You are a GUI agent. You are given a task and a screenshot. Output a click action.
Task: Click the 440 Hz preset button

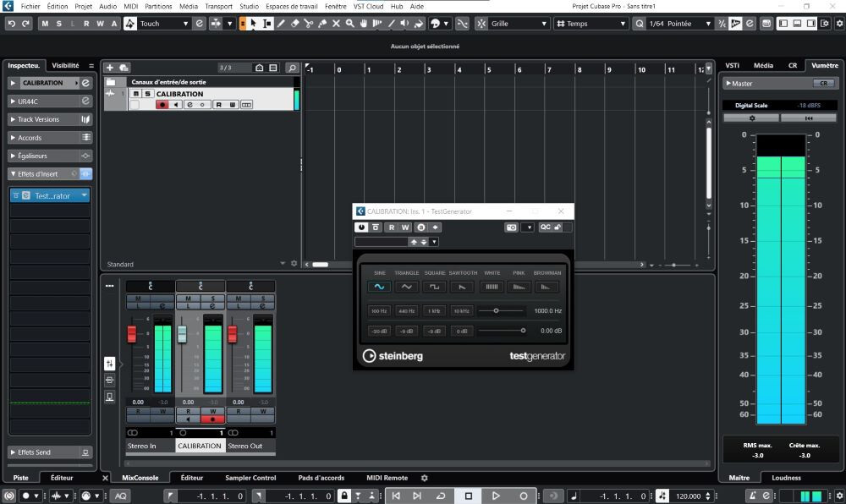tap(407, 311)
